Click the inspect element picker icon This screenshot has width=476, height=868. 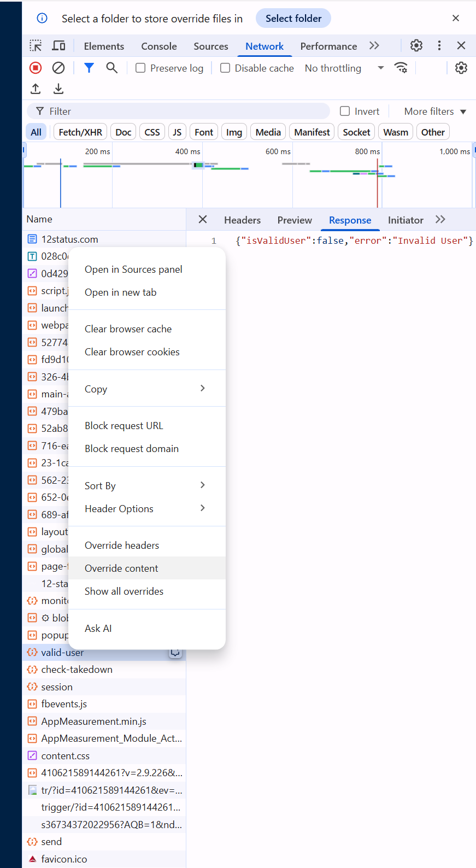(x=36, y=46)
